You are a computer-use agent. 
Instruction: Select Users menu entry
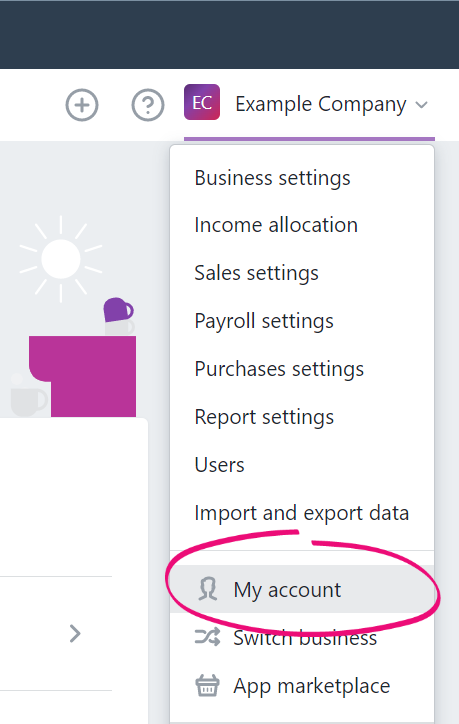point(219,465)
